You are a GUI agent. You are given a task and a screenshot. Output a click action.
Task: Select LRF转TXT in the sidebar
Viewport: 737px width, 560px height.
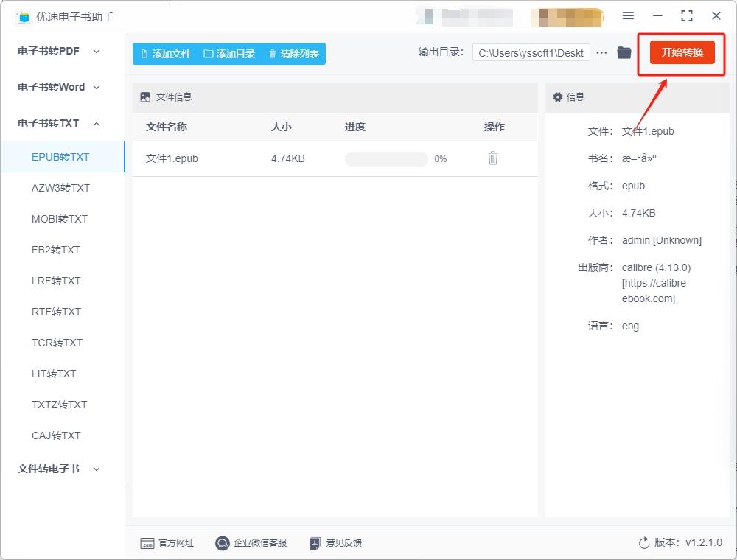tap(57, 281)
